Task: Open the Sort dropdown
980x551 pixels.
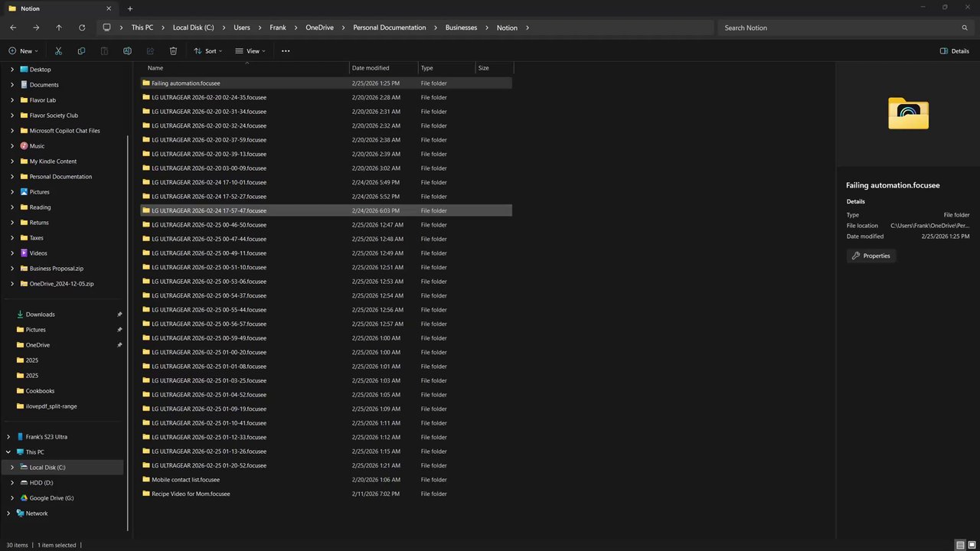Action: tap(208, 51)
